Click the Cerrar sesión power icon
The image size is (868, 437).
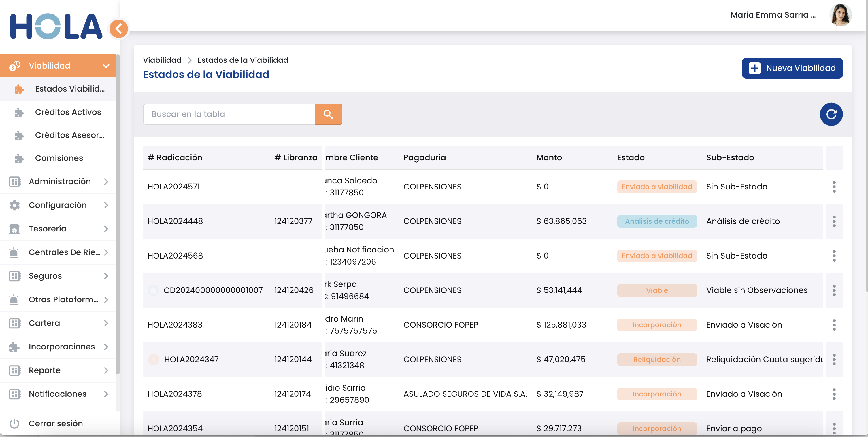pos(14,423)
